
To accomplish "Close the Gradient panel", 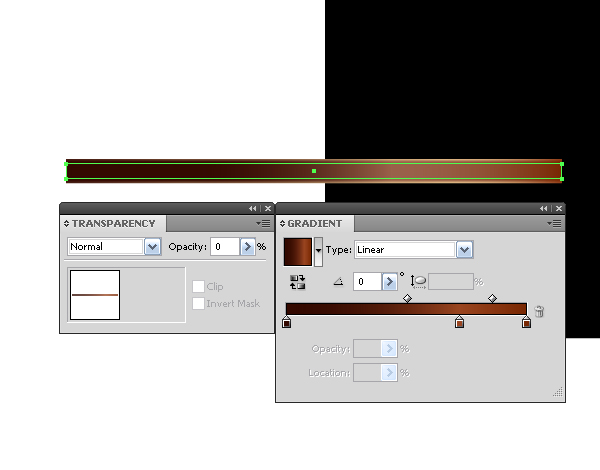I will tap(559, 209).
